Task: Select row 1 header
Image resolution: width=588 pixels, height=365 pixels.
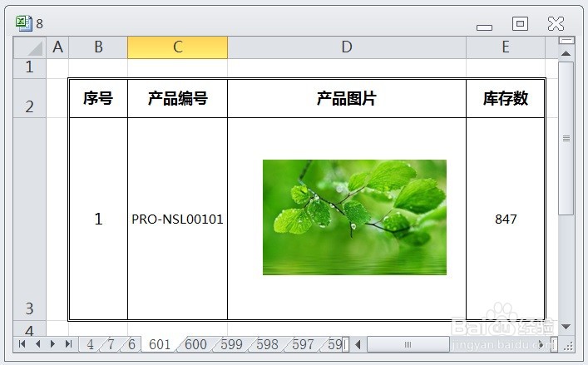Action: (x=30, y=68)
